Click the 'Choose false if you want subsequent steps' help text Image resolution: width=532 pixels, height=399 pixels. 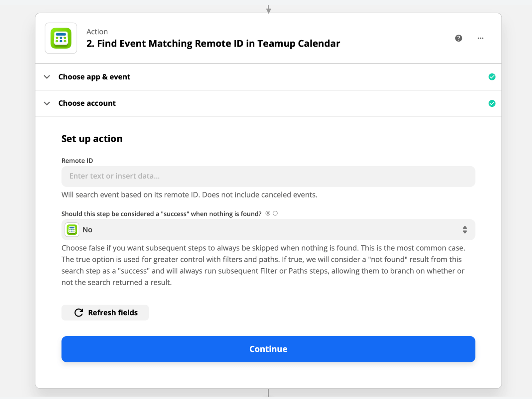tap(263, 265)
